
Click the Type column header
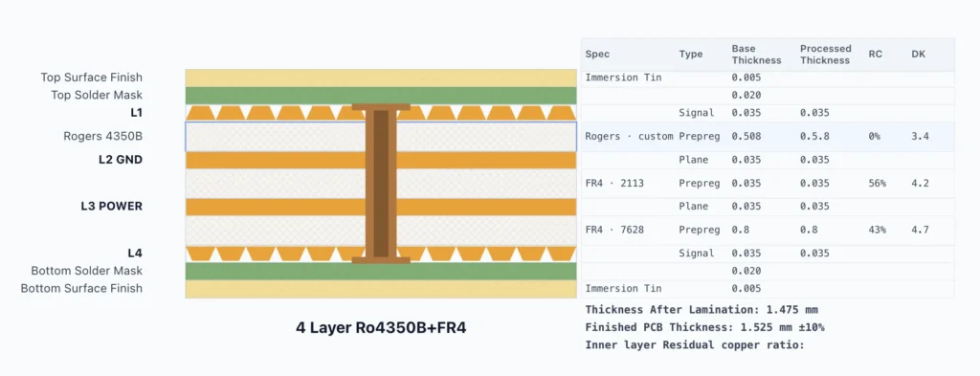[691, 55]
